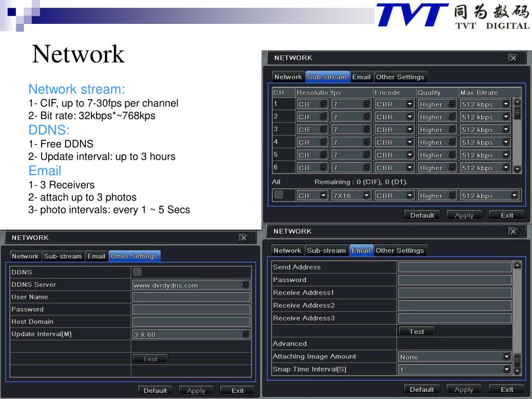Select Network tab in Sub-stream window

point(288,77)
